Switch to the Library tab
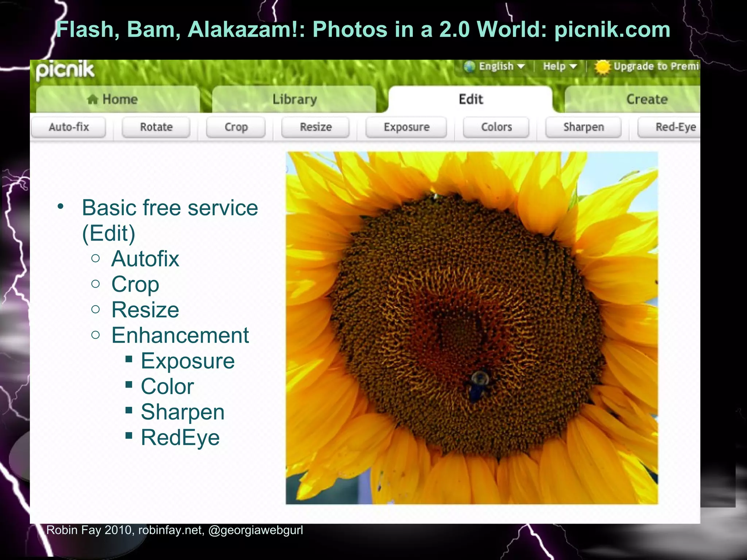The height and width of the screenshot is (560, 747). [x=294, y=99]
